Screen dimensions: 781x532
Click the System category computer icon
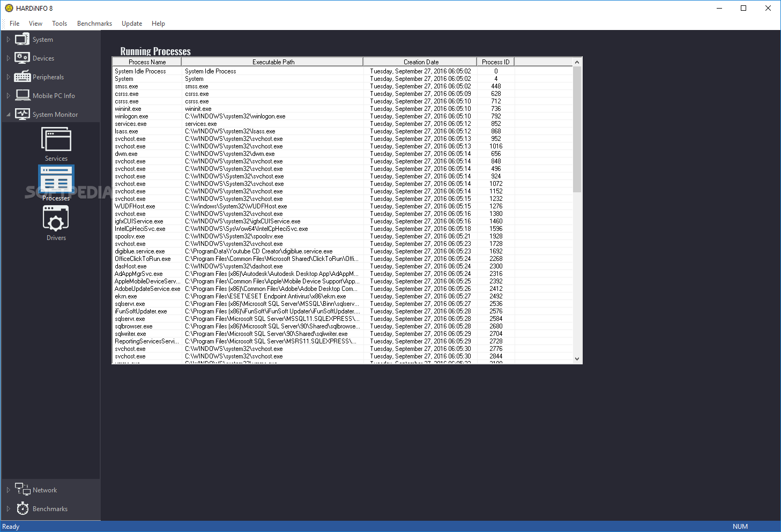pyautogui.click(x=23, y=39)
